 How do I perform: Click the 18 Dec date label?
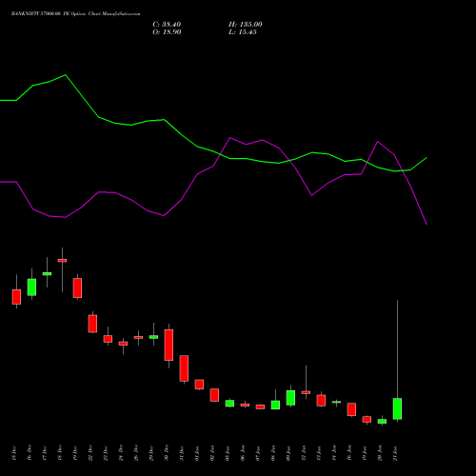pyautogui.click(x=60, y=453)
